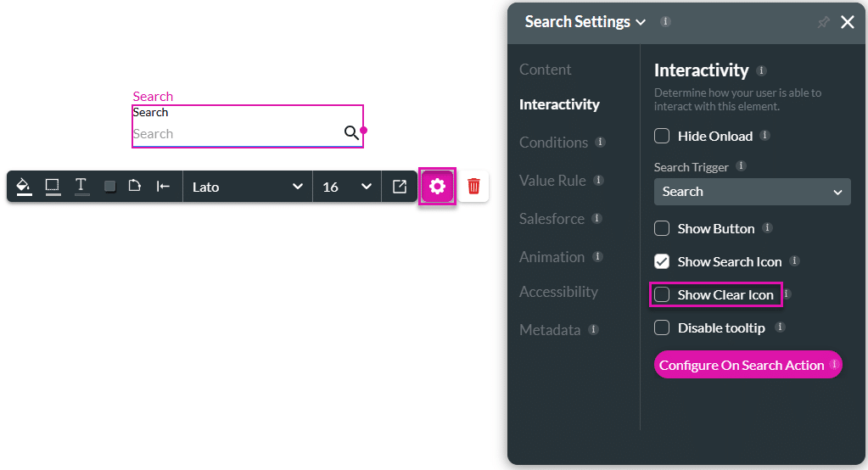Click the open-in-new-window icon in toolbar
The image size is (868, 470).
399,187
